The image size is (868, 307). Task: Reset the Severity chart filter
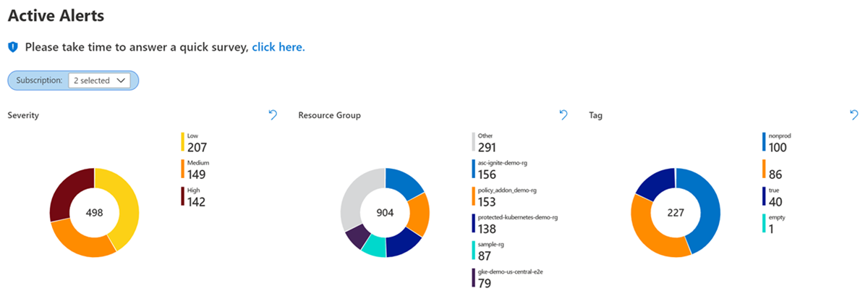click(x=273, y=115)
